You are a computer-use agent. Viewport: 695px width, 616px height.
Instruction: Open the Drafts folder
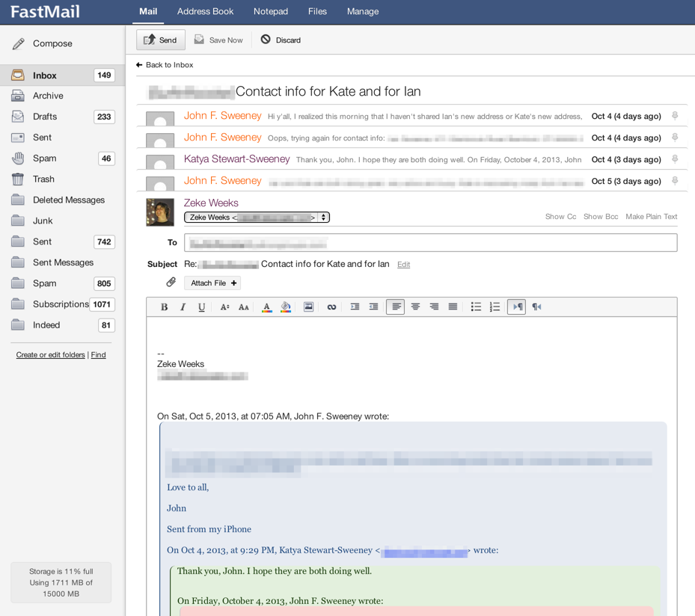coord(63,117)
